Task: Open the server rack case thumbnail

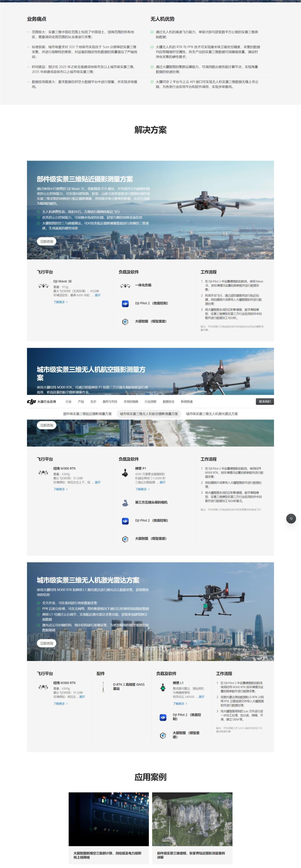Action: [109, 819]
